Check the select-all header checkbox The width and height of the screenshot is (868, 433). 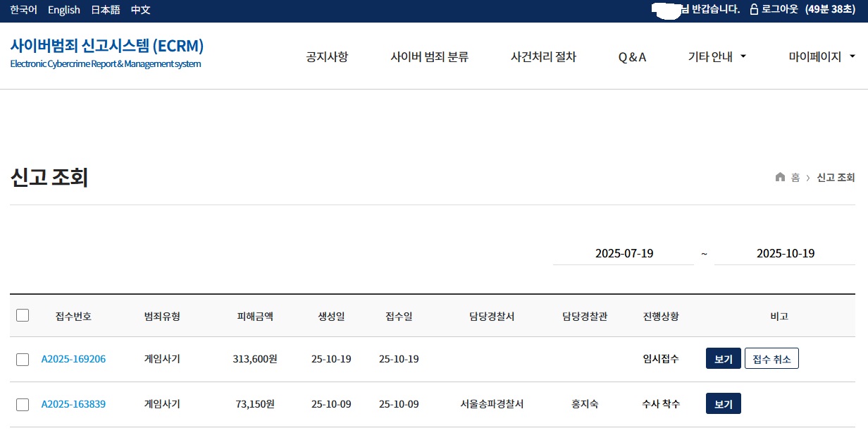(23, 315)
